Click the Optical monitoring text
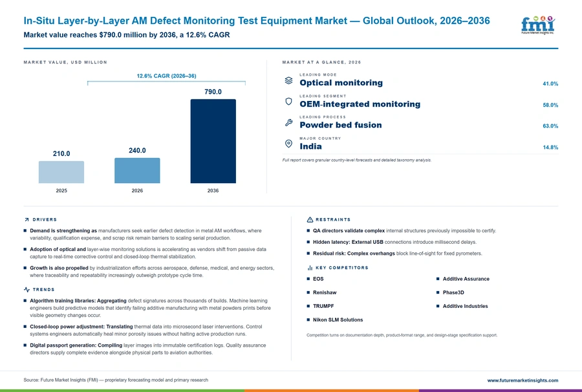Viewport: 582px width, 392px height. [x=341, y=83]
